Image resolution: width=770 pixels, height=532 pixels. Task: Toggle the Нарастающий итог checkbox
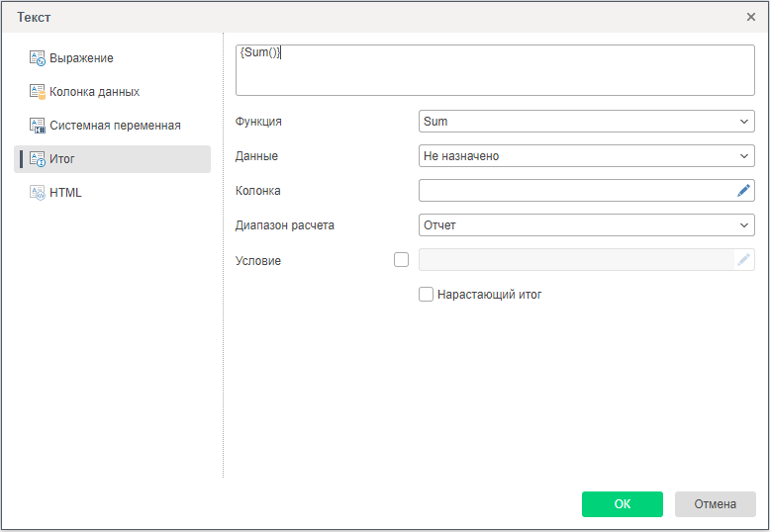pyautogui.click(x=427, y=295)
